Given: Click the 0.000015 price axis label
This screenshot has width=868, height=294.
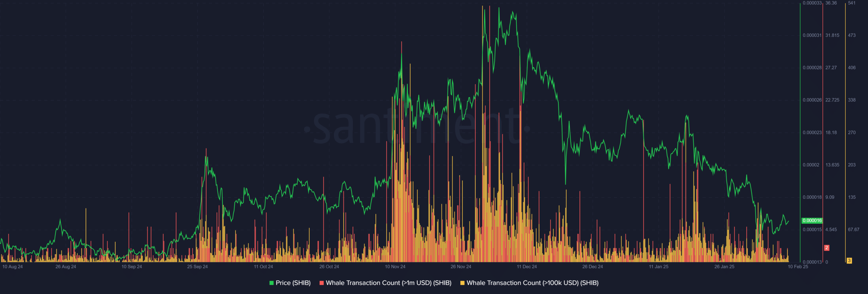Looking at the screenshot, I should 812,230.
